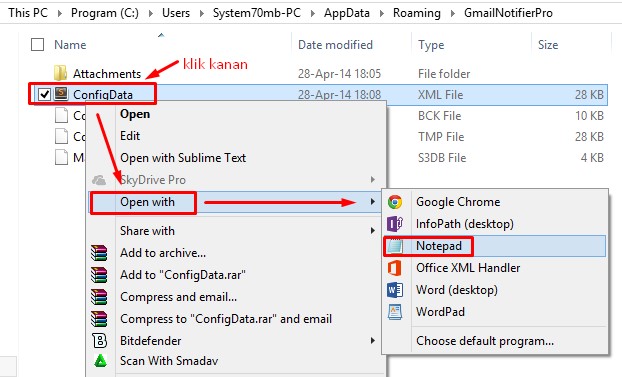Go to Users in address path

tap(176, 13)
